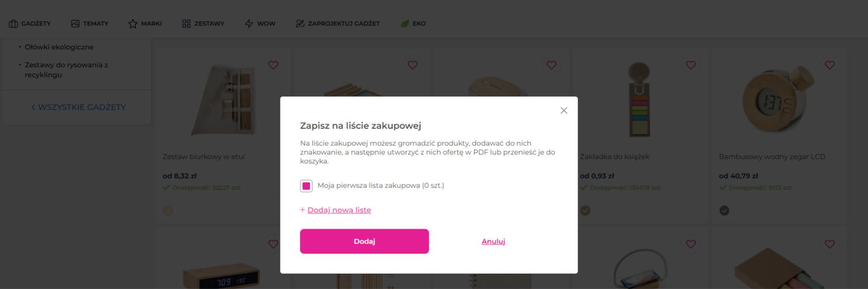Open 'Zaprojektuj gadżet' design tool
868x289 pixels.
tap(338, 23)
